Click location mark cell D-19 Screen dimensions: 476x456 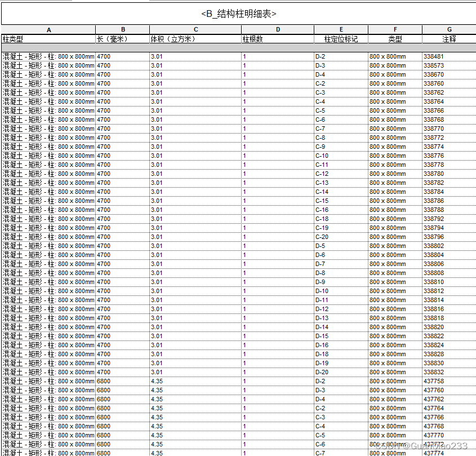[341, 363]
